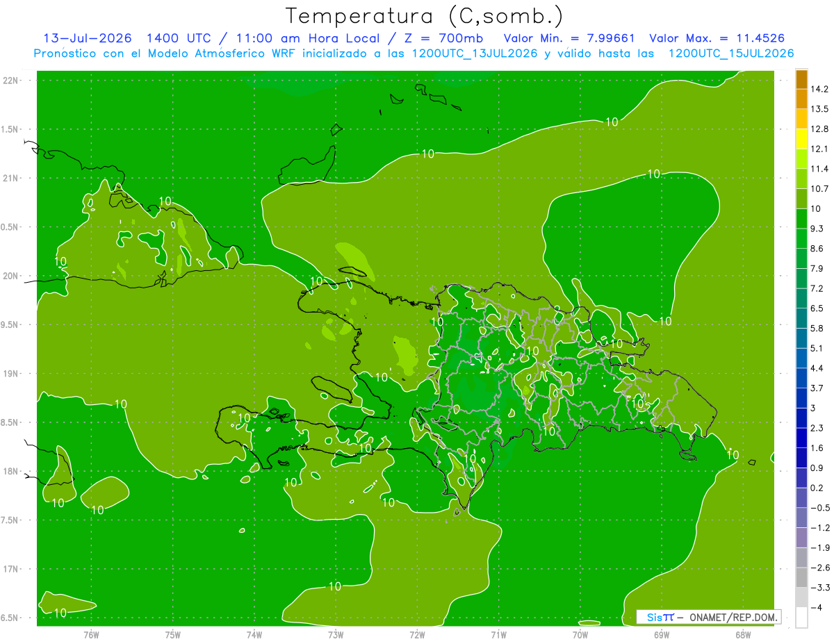Click the "75W" longitude axis label

pyautogui.click(x=172, y=635)
